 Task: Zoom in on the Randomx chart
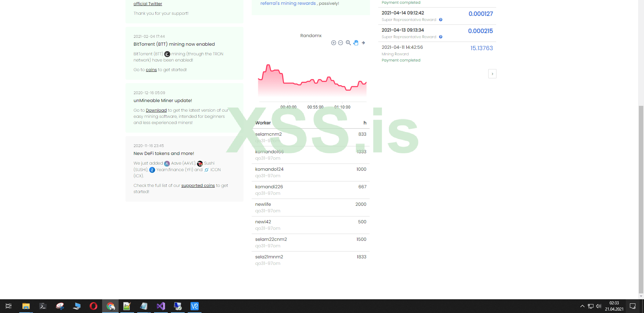pyautogui.click(x=334, y=43)
